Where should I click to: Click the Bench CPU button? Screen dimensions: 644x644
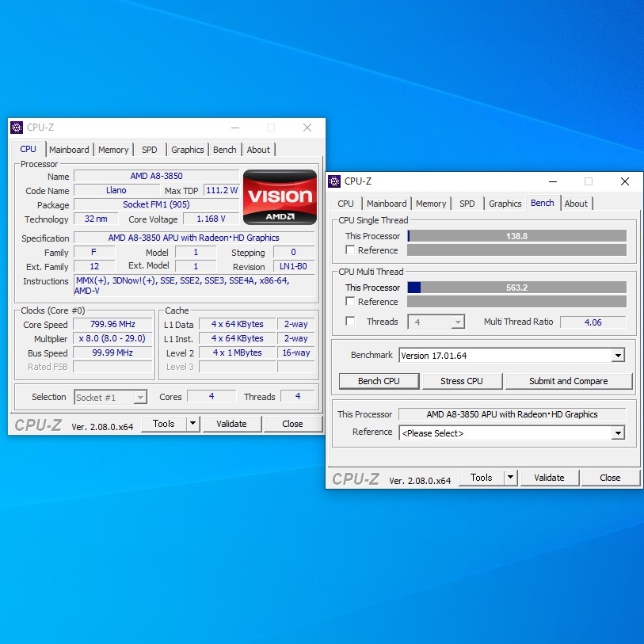[x=379, y=381]
